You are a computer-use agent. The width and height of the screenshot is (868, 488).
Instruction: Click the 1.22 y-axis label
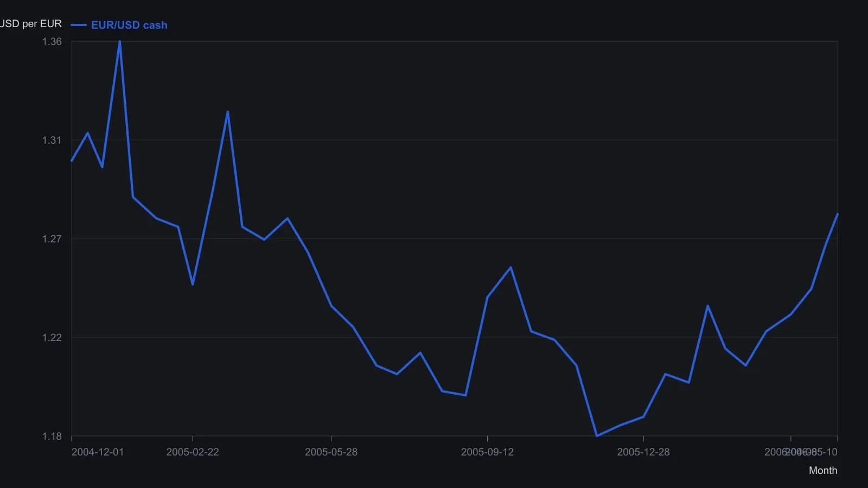(52, 338)
